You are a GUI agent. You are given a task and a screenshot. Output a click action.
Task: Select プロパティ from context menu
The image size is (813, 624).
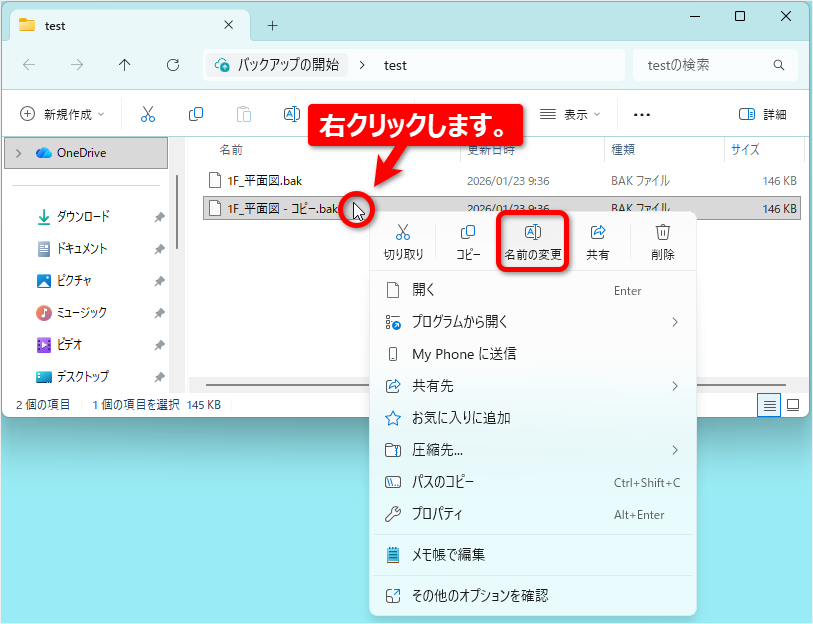pyautogui.click(x=532, y=514)
